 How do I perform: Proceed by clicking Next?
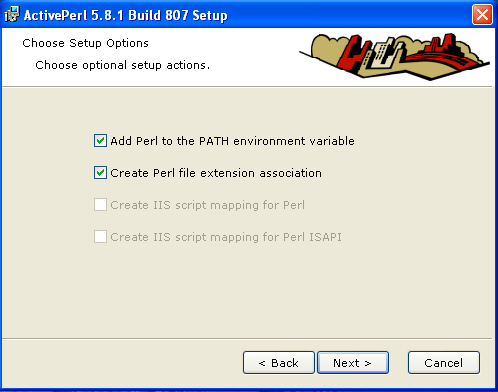point(353,363)
